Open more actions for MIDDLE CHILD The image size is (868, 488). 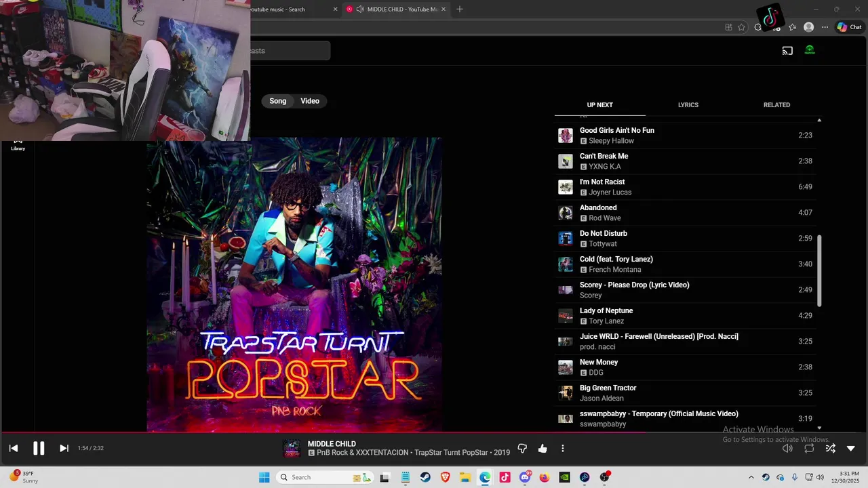coord(562,448)
